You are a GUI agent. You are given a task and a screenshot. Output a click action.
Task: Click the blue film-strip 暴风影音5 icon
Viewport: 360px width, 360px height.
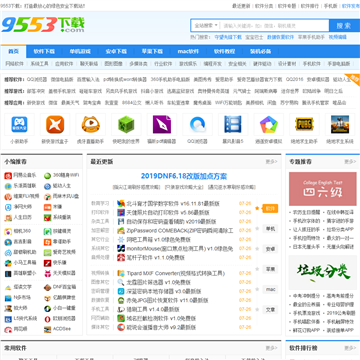pyautogui.click(x=233, y=125)
